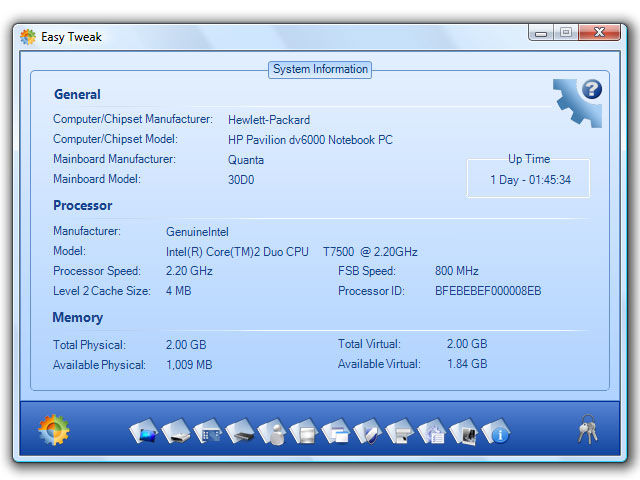Click the Computer/Chipset Manufacturer label
The height and width of the screenshot is (480, 640).
coord(133,119)
